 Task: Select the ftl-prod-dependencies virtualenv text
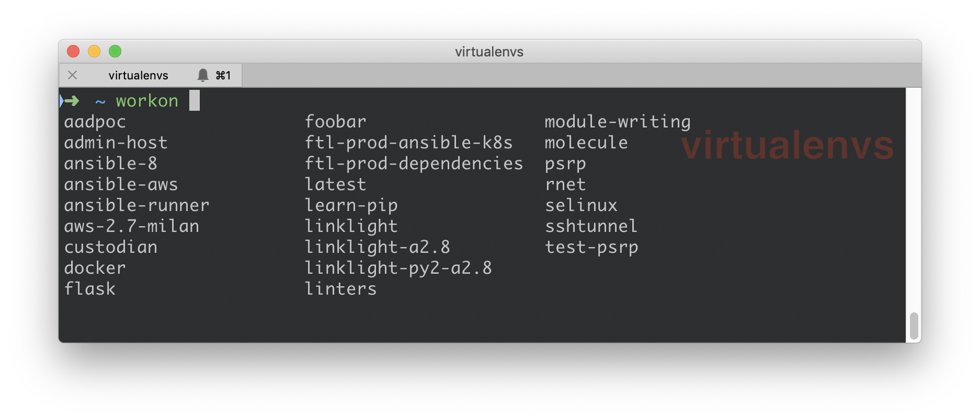point(414,163)
